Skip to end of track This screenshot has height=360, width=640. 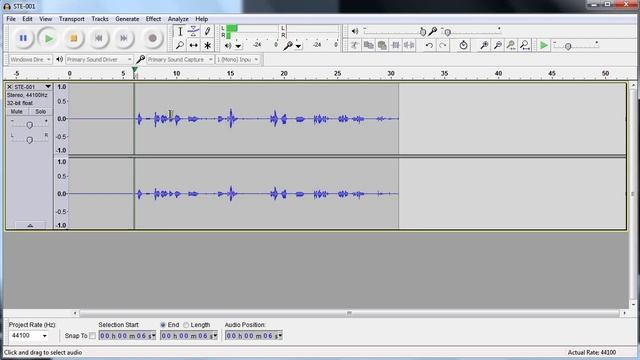coord(124,38)
